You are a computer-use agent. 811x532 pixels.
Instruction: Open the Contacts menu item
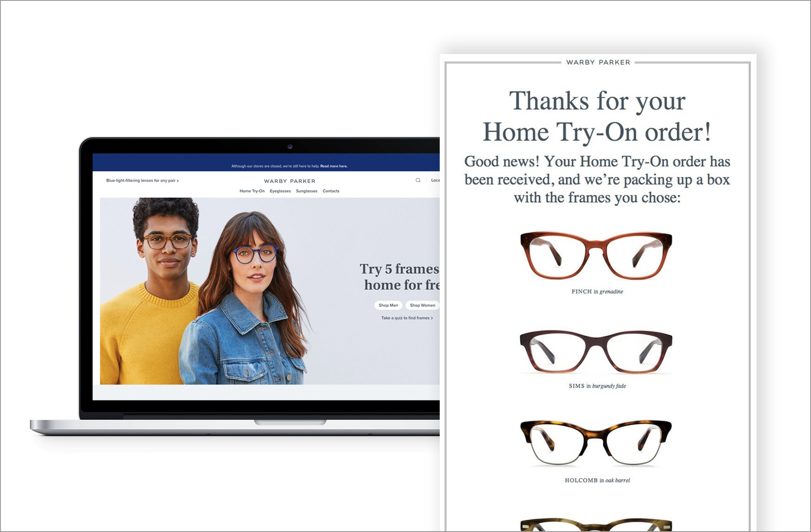pyautogui.click(x=331, y=191)
